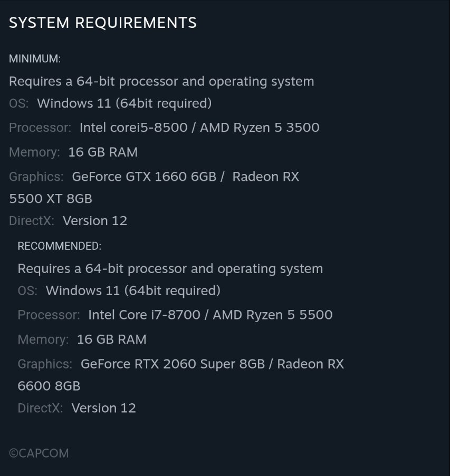450x476 pixels.
Task: Click GeForce GTX 1660 6GB graphics text
Action: click(144, 177)
